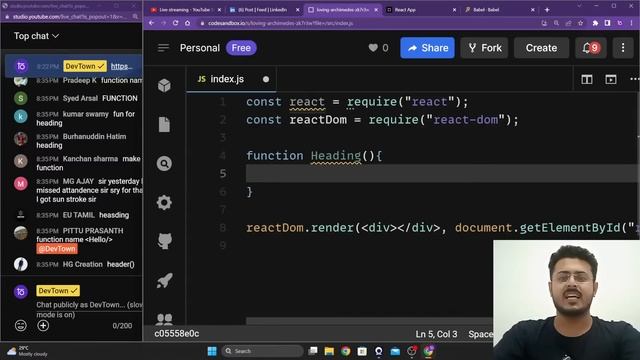Go to browser home page icon
The height and width of the screenshot is (360, 640).
click(188, 23)
